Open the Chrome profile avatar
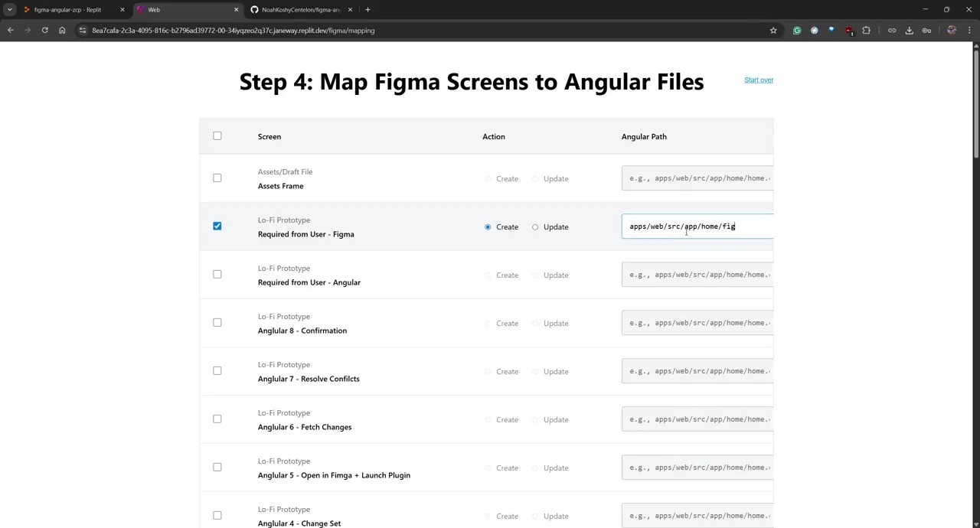The width and height of the screenshot is (980, 528). [952, 31]
